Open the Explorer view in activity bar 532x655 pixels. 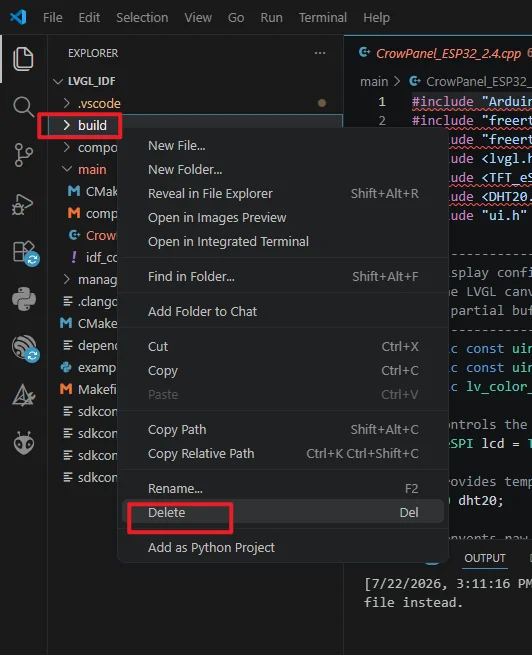pos(23,58)
